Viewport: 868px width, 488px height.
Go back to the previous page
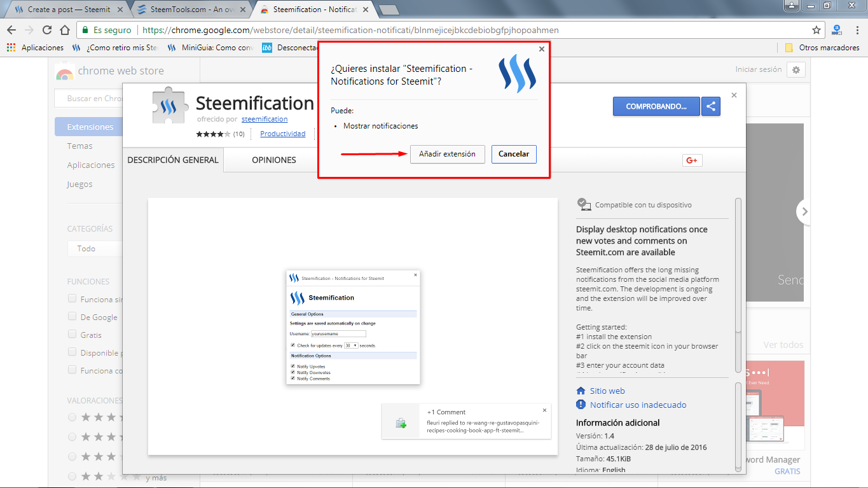(x=11, y=30)
